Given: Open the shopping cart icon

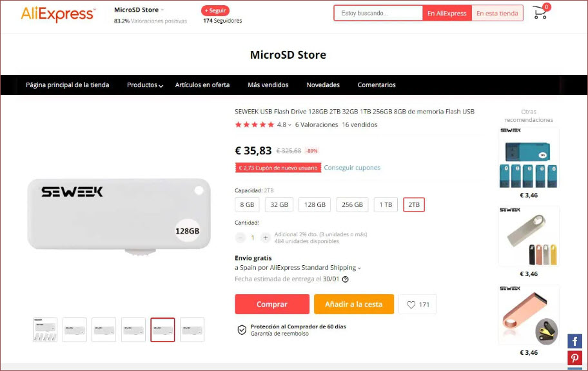Looking at the screenshot, I should (x=540, y=13).
